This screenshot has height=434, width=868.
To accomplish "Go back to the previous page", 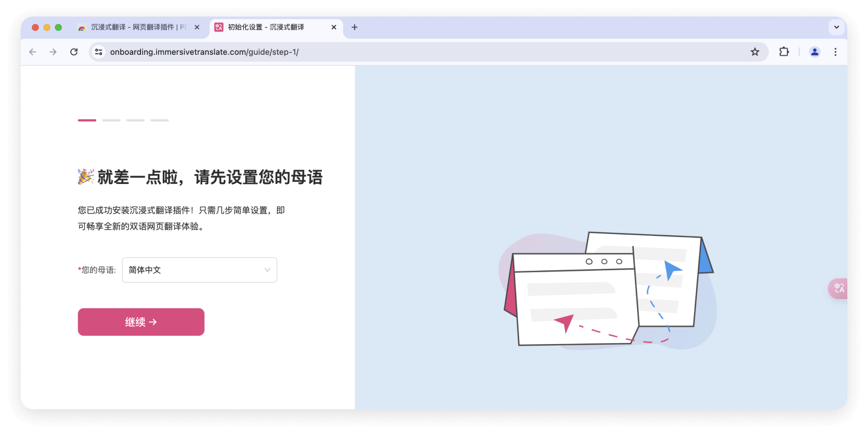I will pyautogui.click(x=33, y=52).
